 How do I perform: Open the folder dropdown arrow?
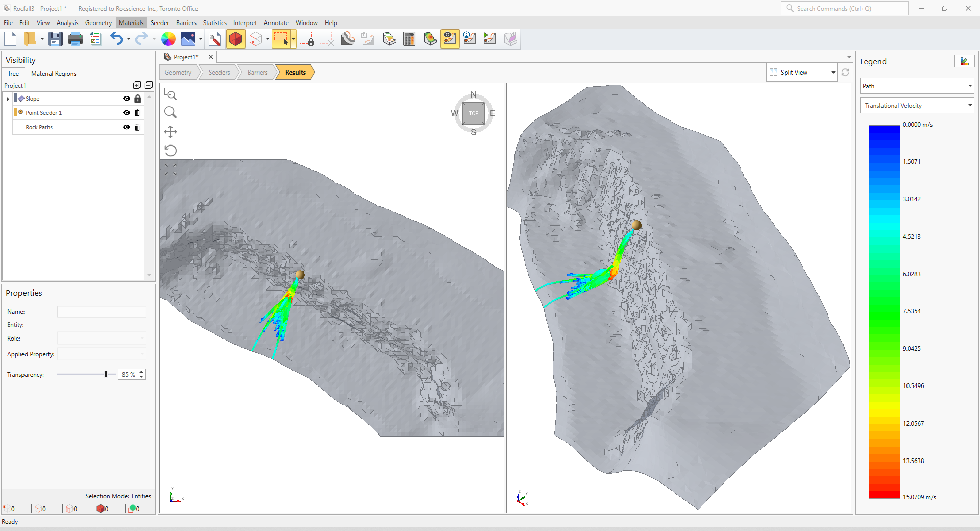coord(42,39)
